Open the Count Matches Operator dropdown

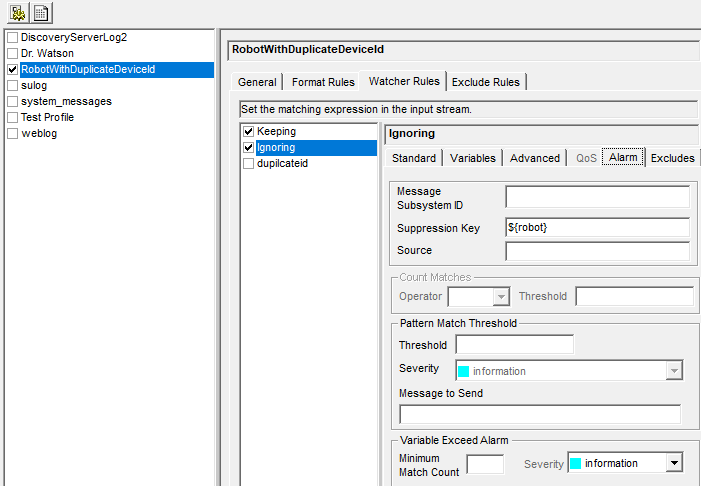coord(501,296)
